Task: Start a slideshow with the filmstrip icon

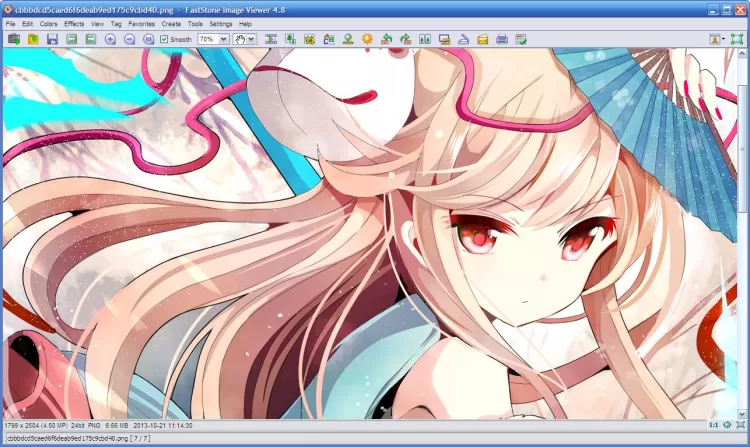Action: (271, 39)
